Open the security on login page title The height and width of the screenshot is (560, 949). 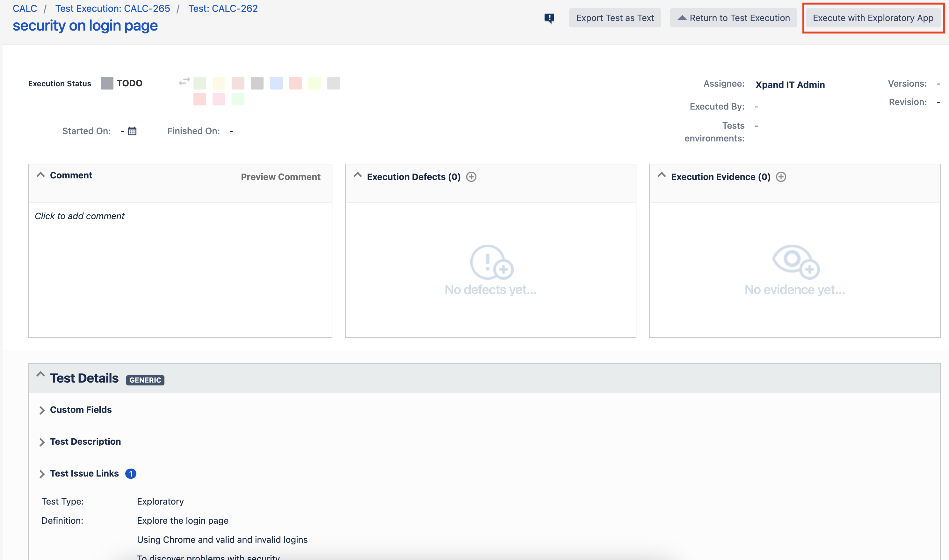click(85, 26)
